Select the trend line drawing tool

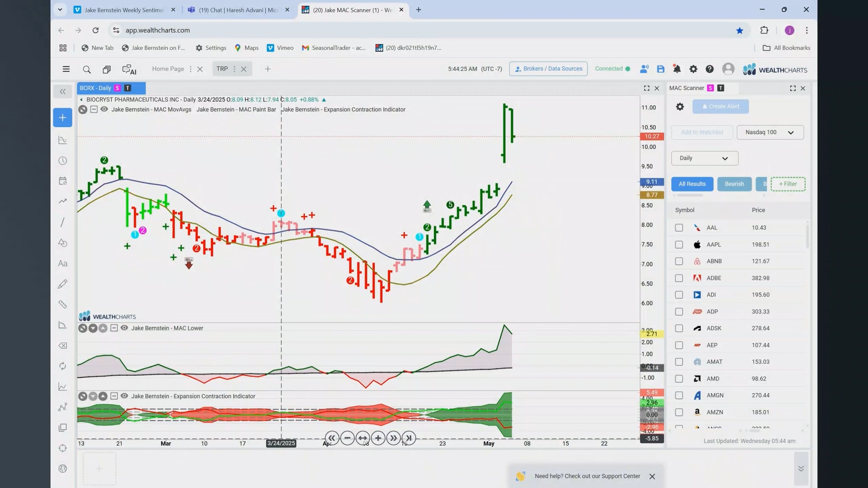tap(62, 222)
